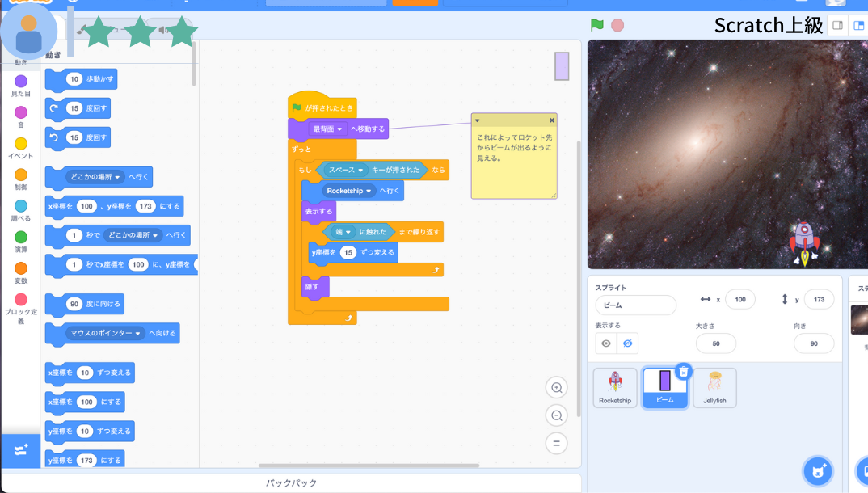Viewport: 868px width, 493px height.
Task: Click the sprite x position field
Action: 740,299
